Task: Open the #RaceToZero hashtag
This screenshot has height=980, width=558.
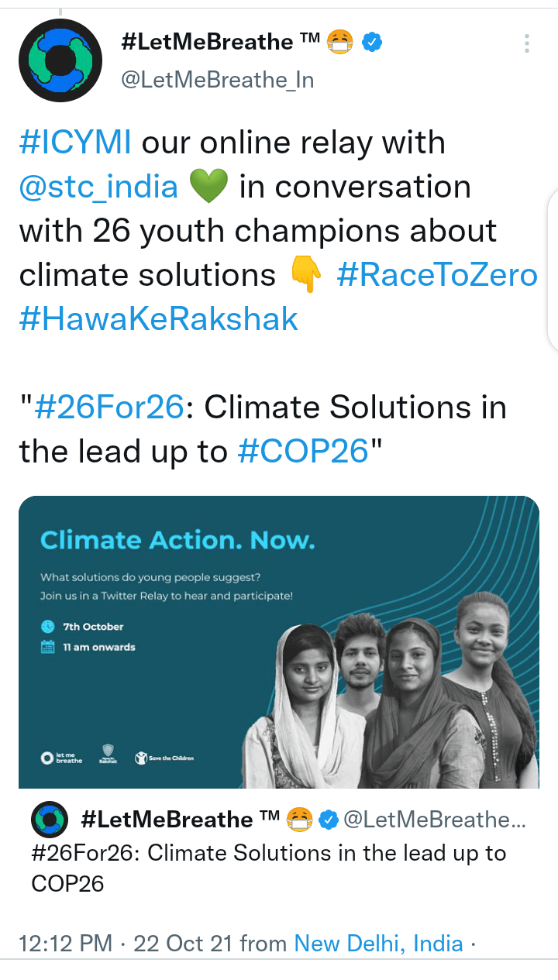Action: tap(437, 275)
